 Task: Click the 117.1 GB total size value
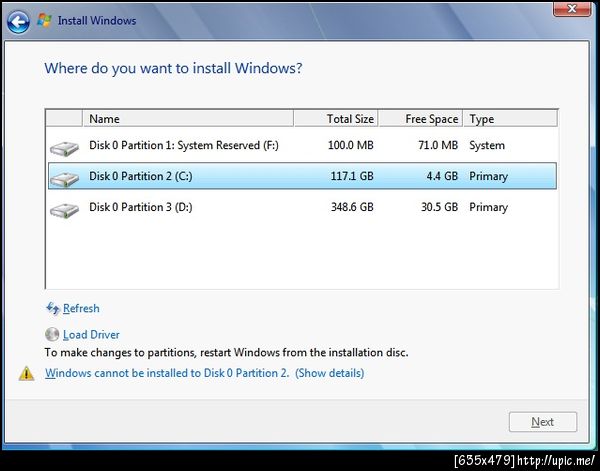[352, 176]
